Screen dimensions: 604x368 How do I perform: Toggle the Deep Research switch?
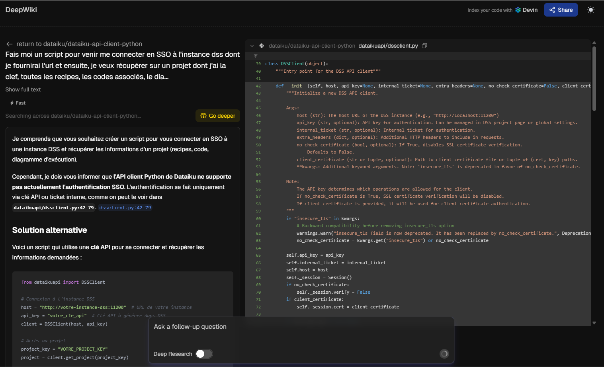pos(204,354)
